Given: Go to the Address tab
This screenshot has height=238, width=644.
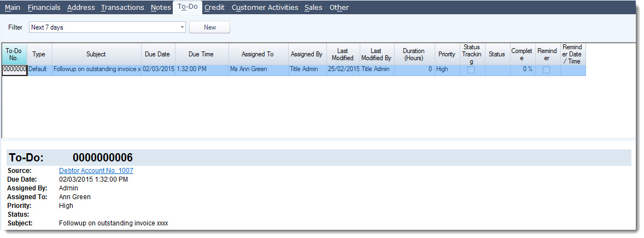Looking at the screenshot, I should point(81,8).
